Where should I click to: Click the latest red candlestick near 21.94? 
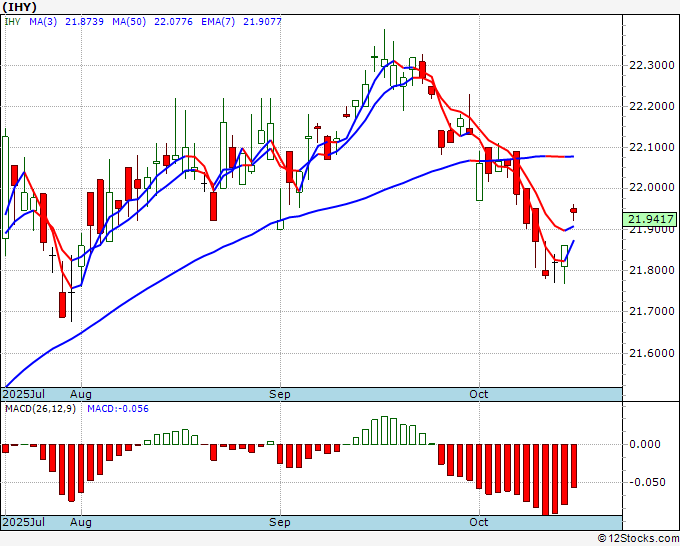click(x=573, y=210)
